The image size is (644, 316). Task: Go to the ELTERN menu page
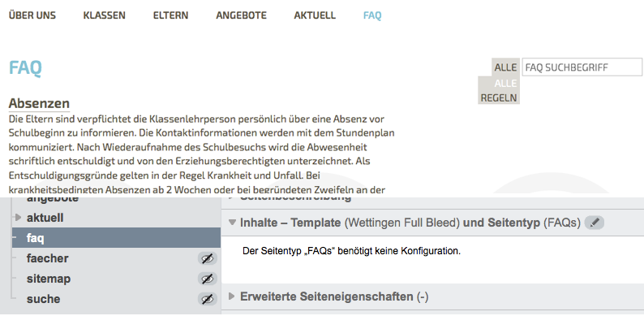pyautogui.click(x=170, y=15)
